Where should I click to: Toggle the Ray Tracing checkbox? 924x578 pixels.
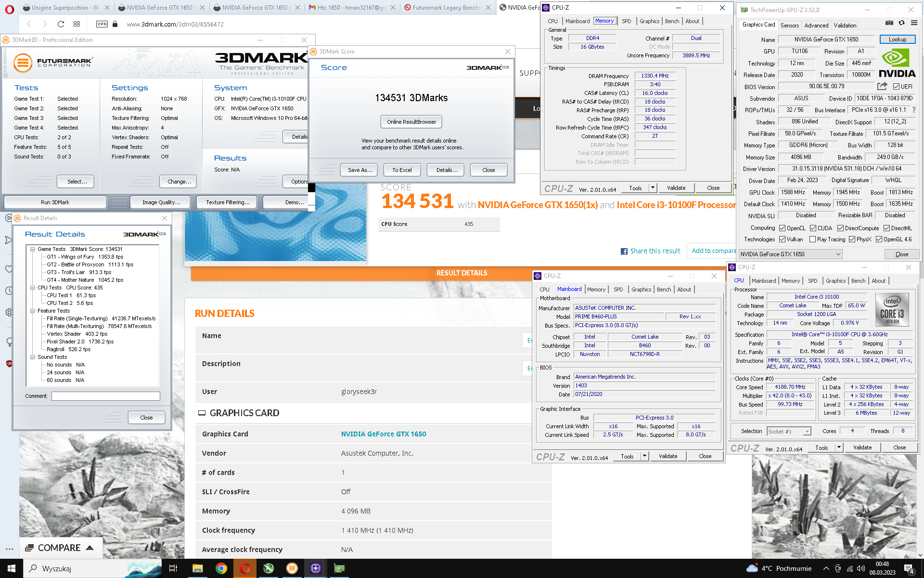[x=812, y=239]
